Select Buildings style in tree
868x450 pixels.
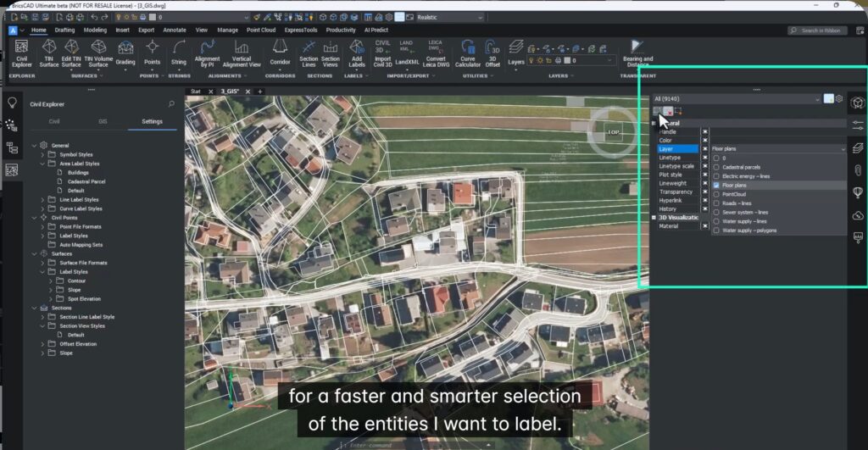(78, 173)
